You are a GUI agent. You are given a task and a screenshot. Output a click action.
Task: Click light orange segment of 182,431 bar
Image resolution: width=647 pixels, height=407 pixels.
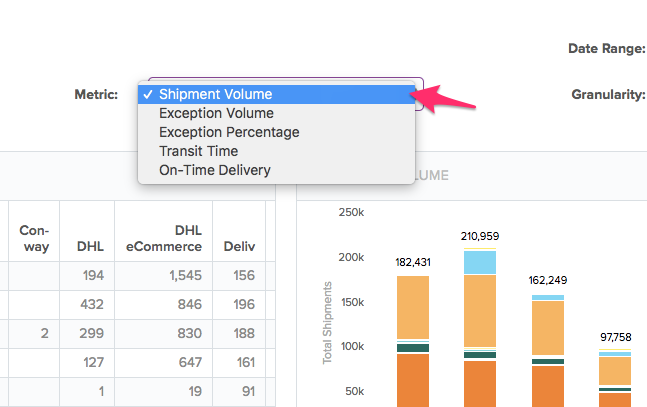point(413,308)
